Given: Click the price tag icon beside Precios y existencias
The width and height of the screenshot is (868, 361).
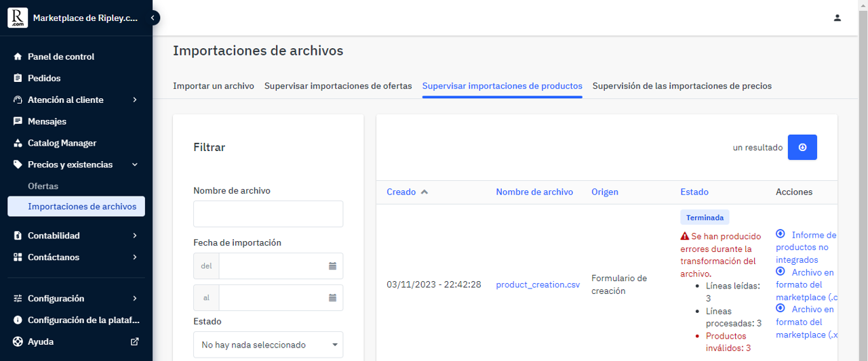Looking at the screenshot, I should click(18, 165).
